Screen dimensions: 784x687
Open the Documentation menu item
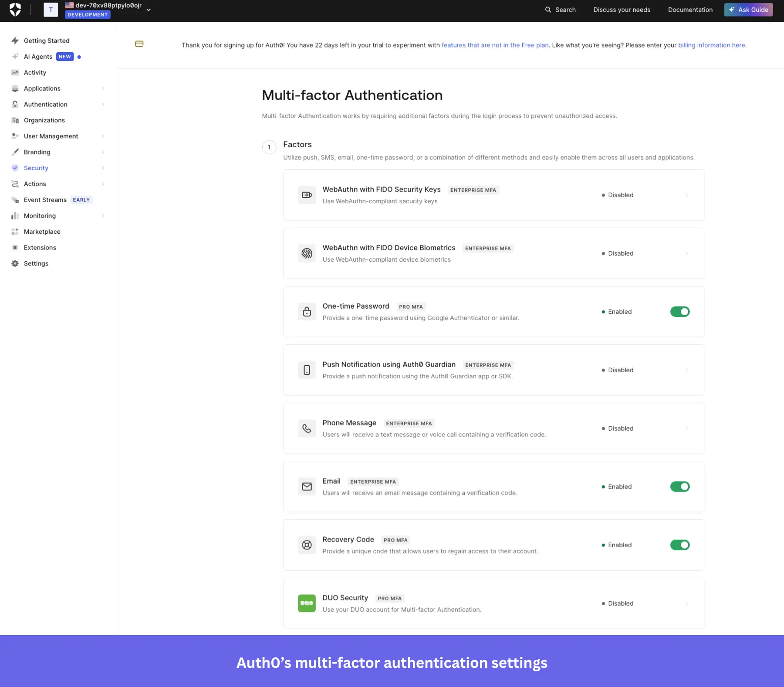point(690,10)
